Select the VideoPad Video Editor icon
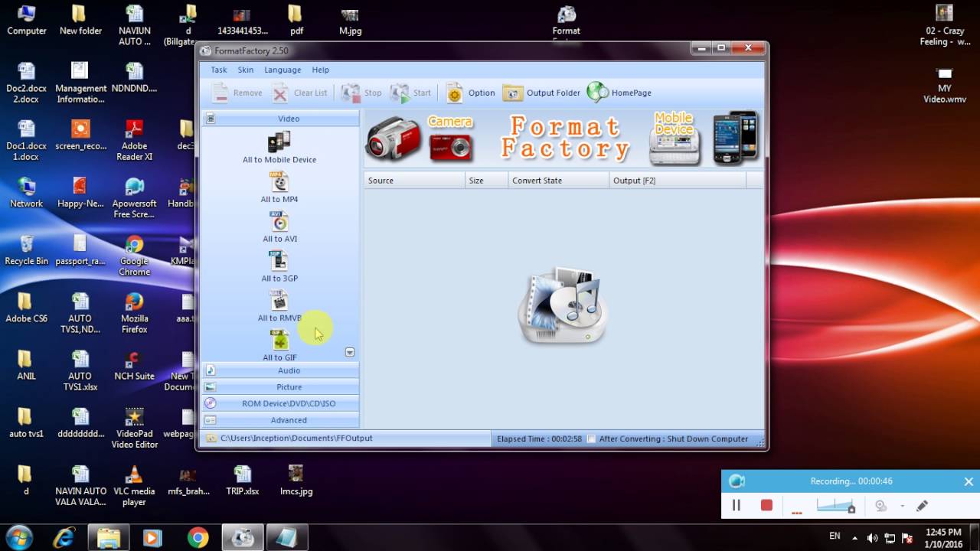Screen dimensions: 980x551 (135, 428)
